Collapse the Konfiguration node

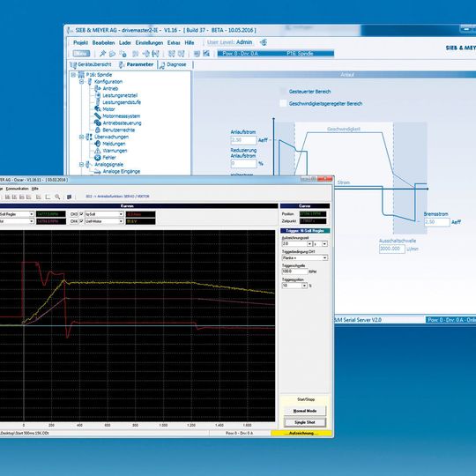click(81, 82)
